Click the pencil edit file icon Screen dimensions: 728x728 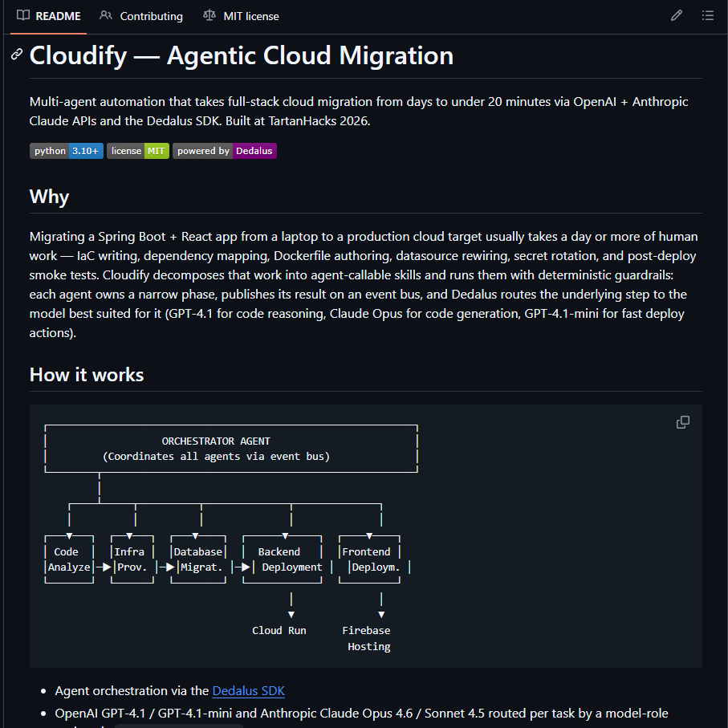(x=677, y=16)
